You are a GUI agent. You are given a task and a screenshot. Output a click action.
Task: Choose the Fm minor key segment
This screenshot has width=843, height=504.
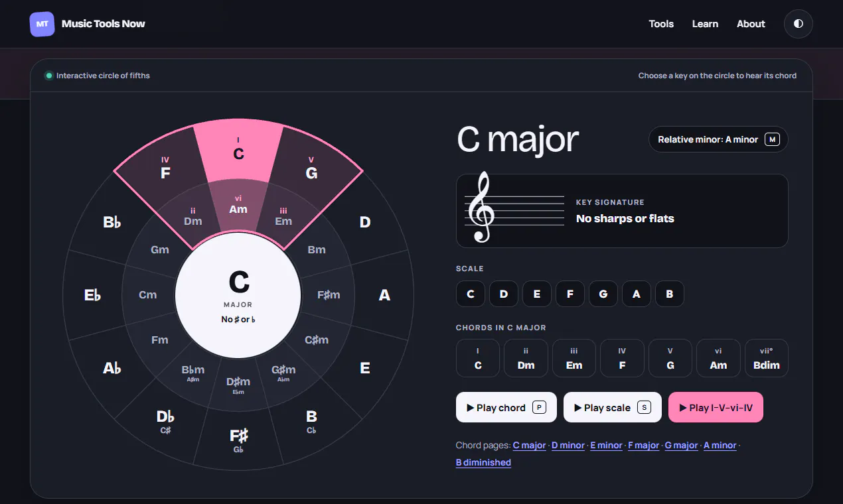(x=160, y=340)
